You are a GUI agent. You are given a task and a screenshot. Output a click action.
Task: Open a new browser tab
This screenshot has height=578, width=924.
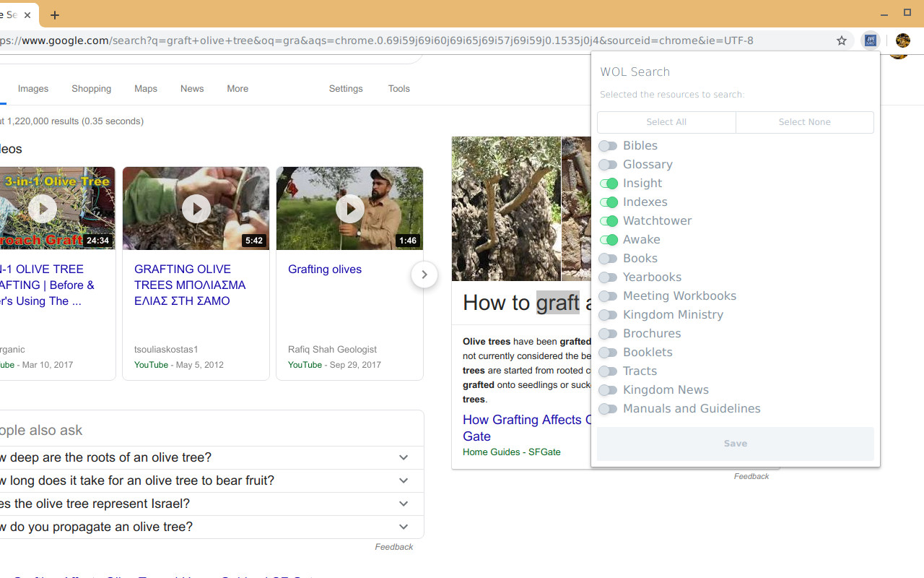tap(55, 14)
